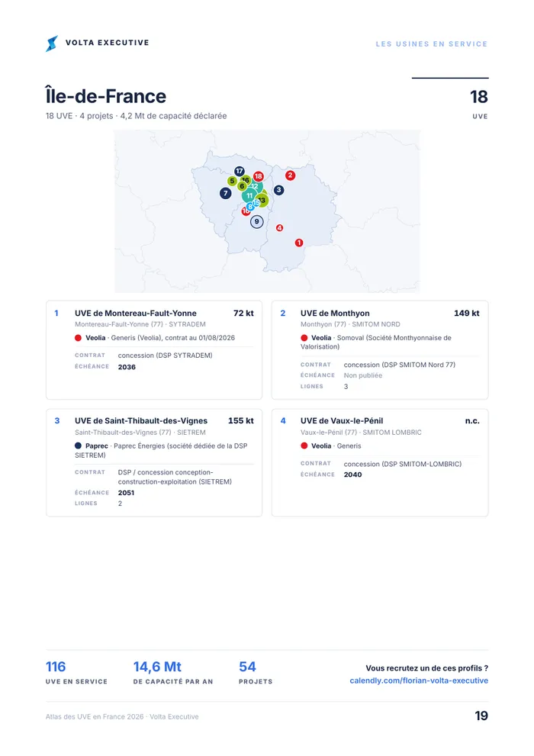Select red map marker 18
The width and height of the screenshot is (534, 756).
pos(259,176)
